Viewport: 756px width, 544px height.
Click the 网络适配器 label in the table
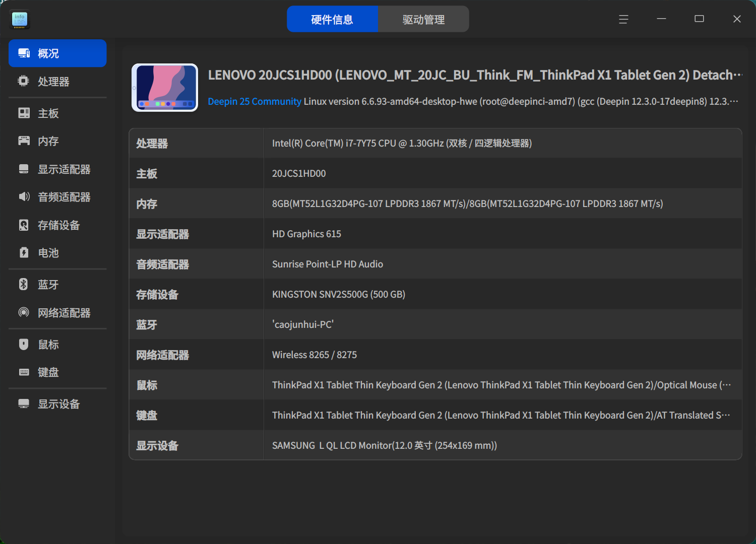tap(162, 355)
